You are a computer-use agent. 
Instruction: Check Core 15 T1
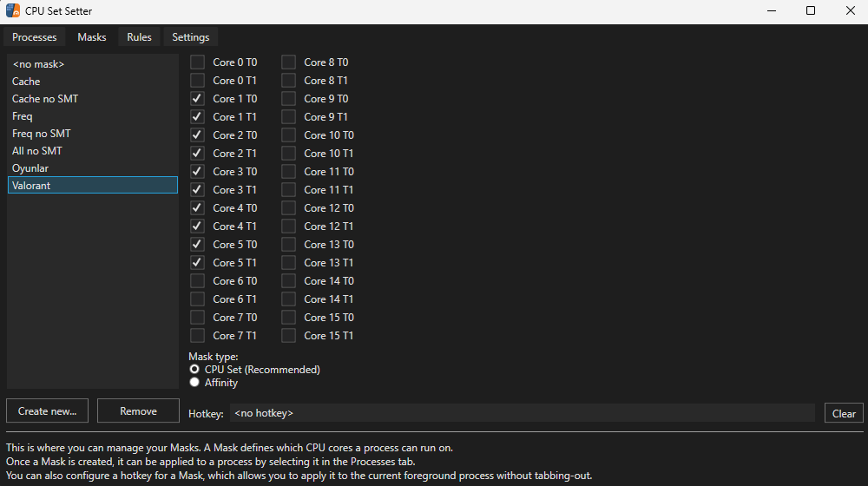pyautogui.click(x=288, y=336)
